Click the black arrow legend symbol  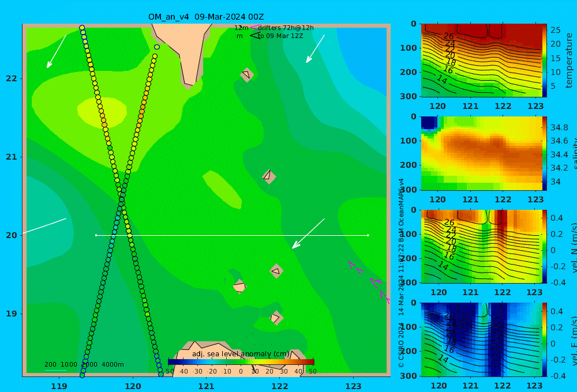(x=255, y=36)
